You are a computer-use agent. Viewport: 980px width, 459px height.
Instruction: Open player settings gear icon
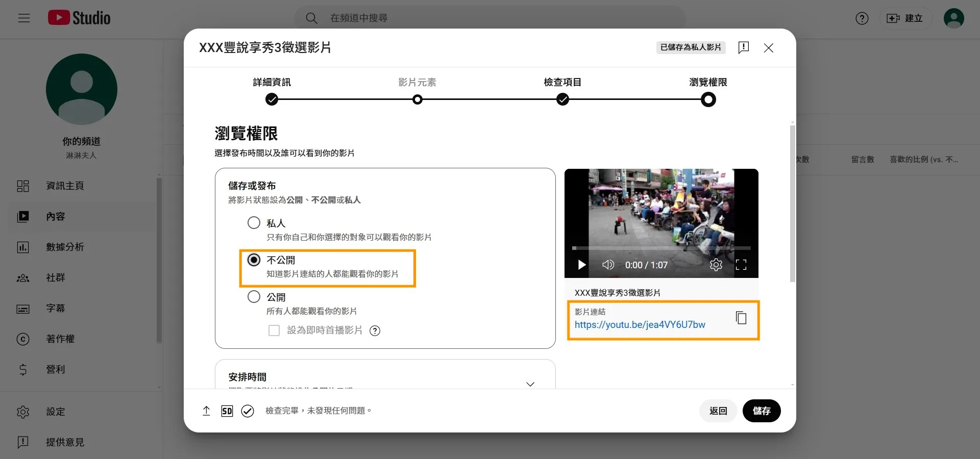coord(716,265)
